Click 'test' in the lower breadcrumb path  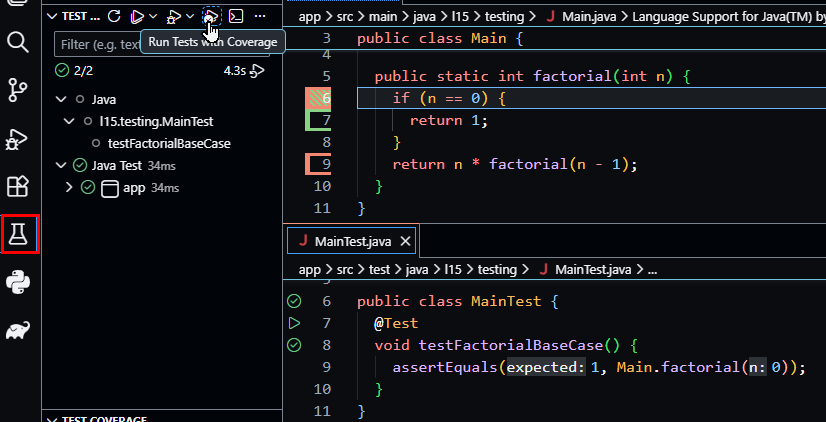379,270
